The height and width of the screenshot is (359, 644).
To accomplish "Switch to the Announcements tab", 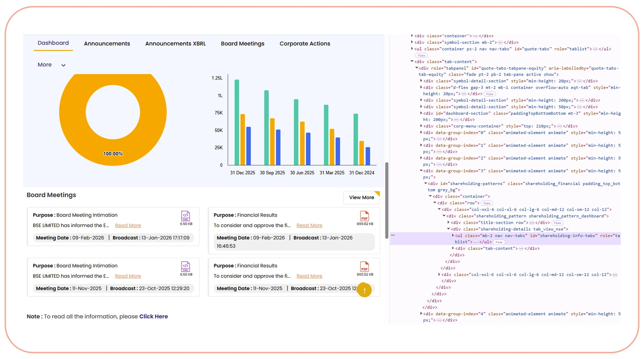I will point(107,44).
